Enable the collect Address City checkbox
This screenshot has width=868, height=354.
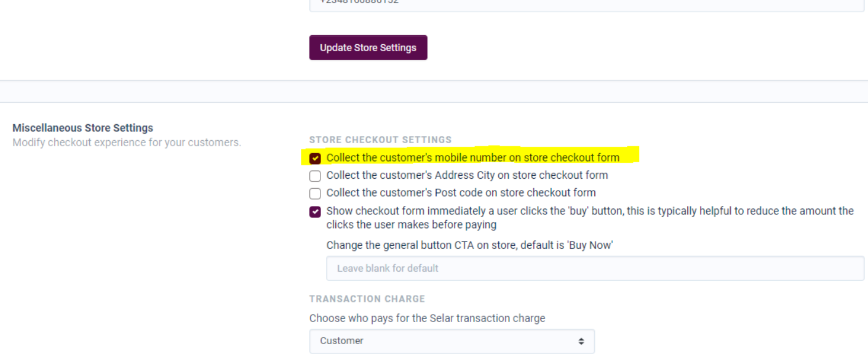coord(315,176)
